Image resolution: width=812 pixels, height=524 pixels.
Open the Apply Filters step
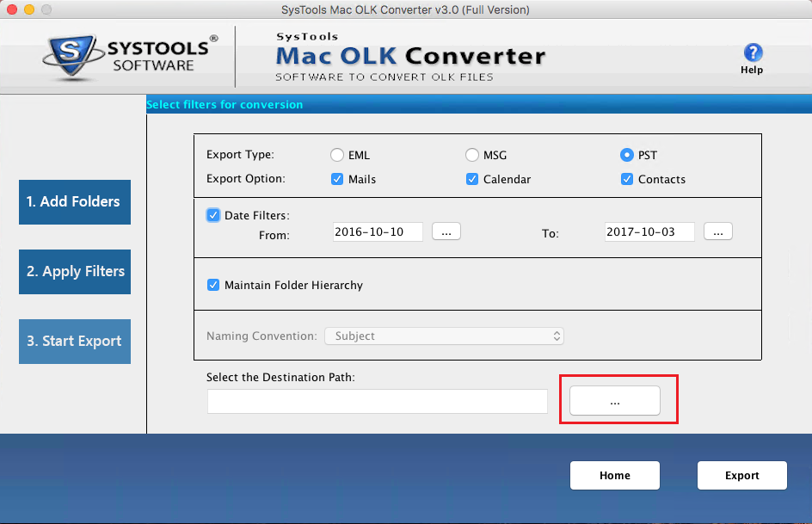point(75,272)
